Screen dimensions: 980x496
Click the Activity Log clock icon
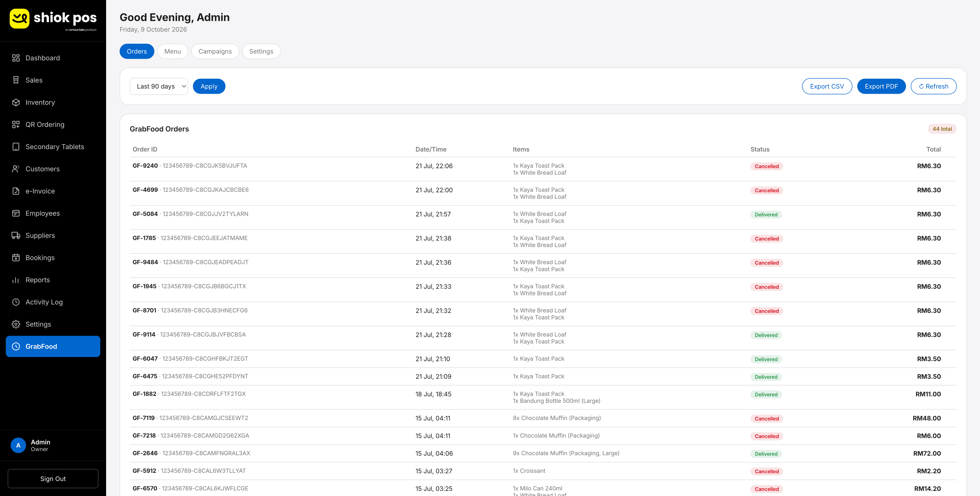(x=16, y=302)
